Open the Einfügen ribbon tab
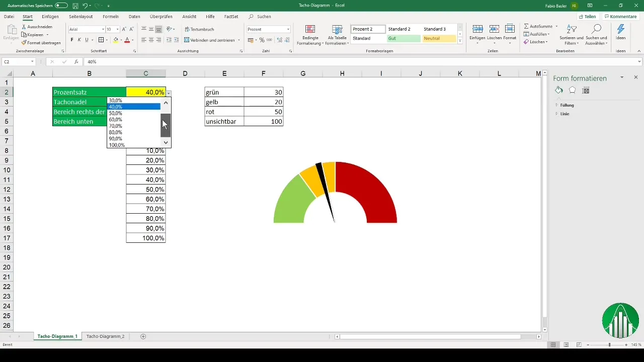The width and height of the screenshot is (644, 362). 50,17
